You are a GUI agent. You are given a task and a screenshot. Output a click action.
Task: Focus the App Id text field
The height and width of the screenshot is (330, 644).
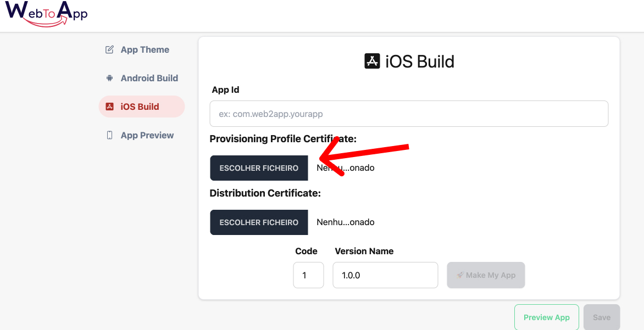(409, 114)
